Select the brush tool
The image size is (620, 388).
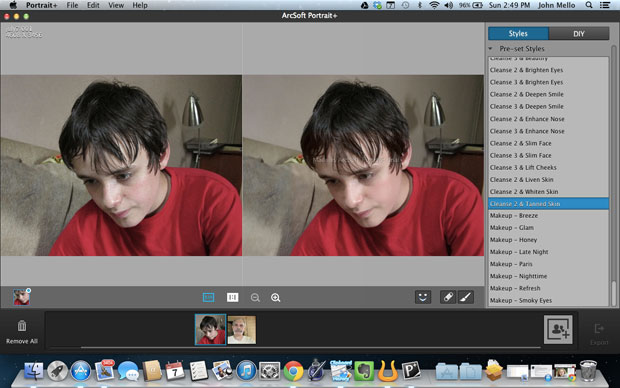pos(466,297)
